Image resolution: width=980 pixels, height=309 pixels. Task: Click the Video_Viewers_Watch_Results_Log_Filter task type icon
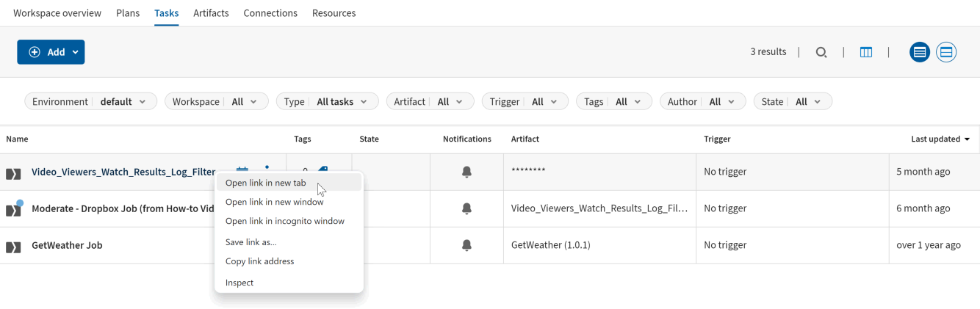pos(13,173)
